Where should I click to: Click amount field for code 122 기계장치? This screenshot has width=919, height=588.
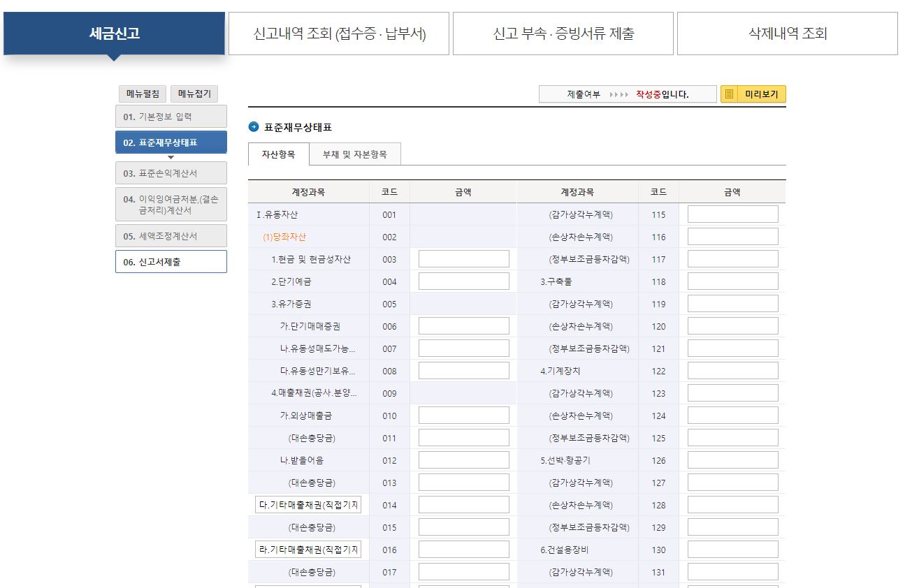[733, 371]
